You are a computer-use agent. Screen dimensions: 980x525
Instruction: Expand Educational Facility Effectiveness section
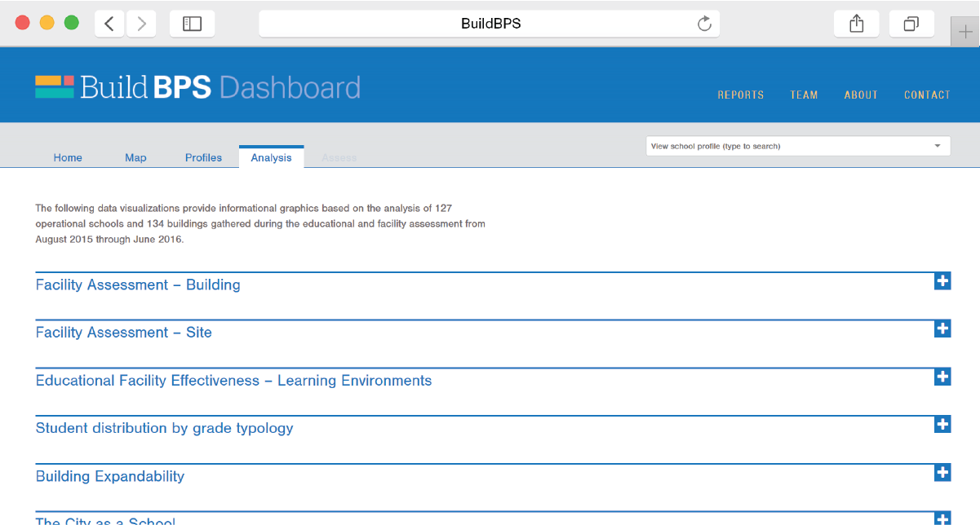tap(942, 377)
